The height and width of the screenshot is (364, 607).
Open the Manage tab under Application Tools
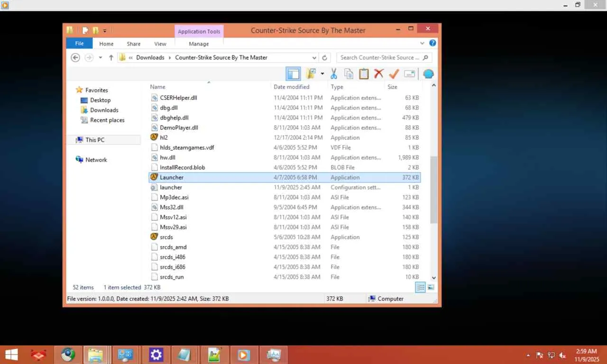pos(199,44)
